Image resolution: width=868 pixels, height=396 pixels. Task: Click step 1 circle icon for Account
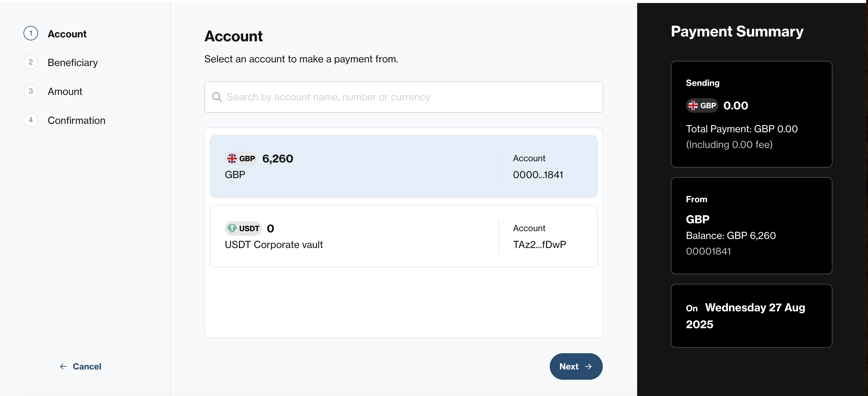pyautogui.click(x=31, y=33)
